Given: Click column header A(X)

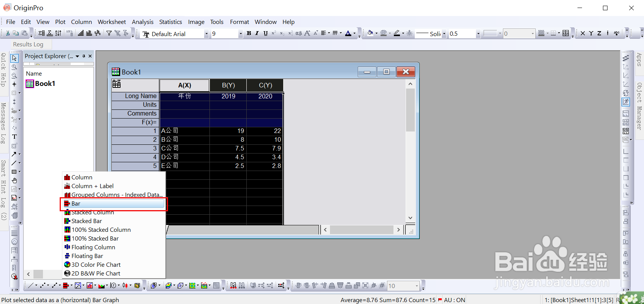Looking at the screenshot, I should click(x=184, y=85).
